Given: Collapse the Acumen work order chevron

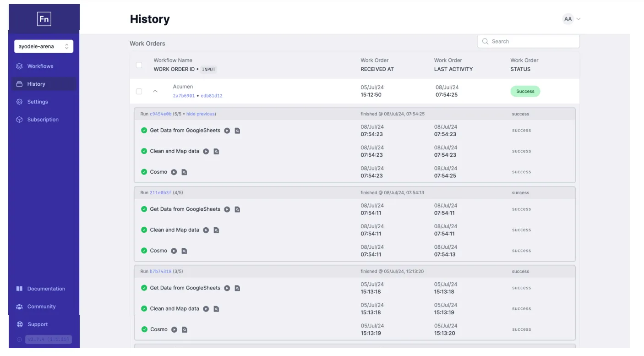Looking at the screenshot, I should coord(155,91).
